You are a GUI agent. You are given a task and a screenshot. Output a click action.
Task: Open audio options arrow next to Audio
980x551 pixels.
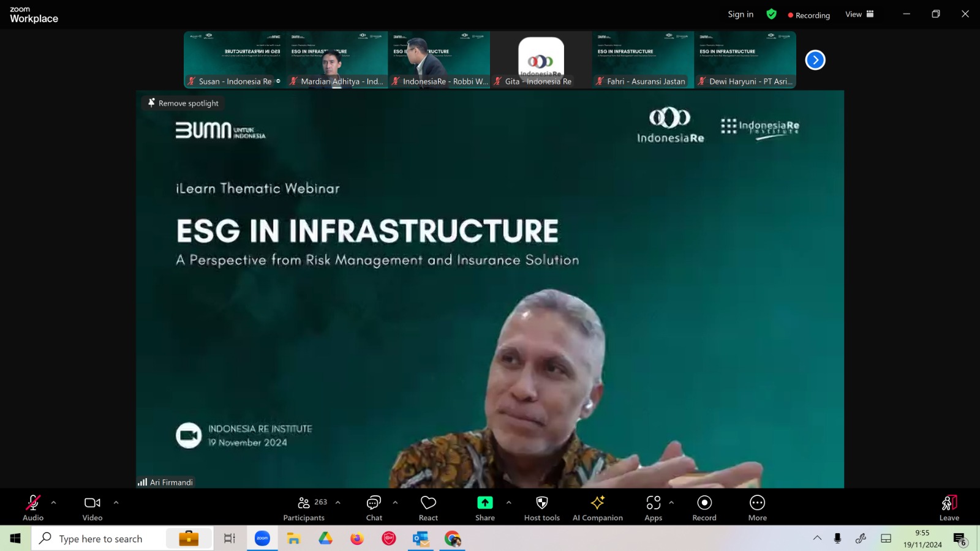point(54,503)
